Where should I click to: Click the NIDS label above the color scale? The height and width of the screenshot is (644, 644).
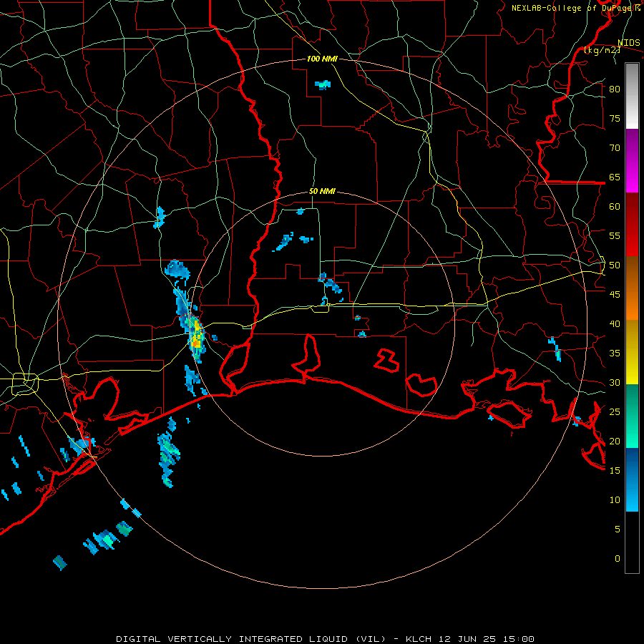pos(629,43)
